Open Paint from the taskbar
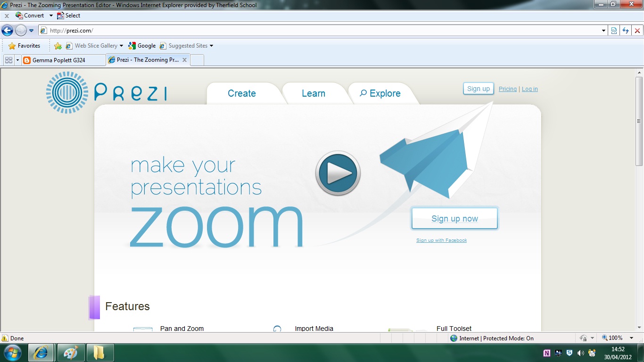644x362 pixels. point(71,353)
